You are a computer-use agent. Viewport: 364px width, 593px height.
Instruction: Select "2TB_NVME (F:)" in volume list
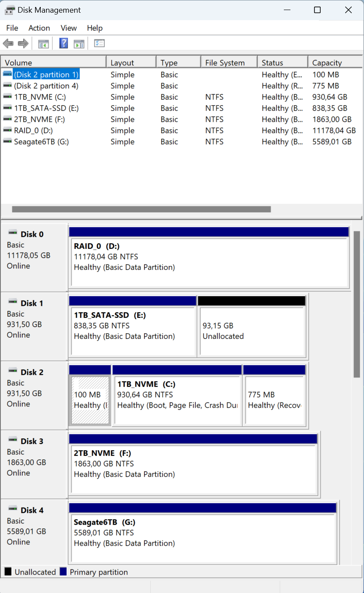pyautogui.click(x=39, y=119)
